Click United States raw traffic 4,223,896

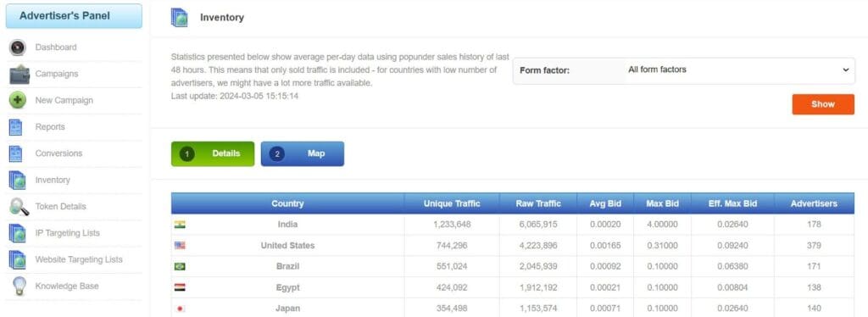click(x=538, y=246)
